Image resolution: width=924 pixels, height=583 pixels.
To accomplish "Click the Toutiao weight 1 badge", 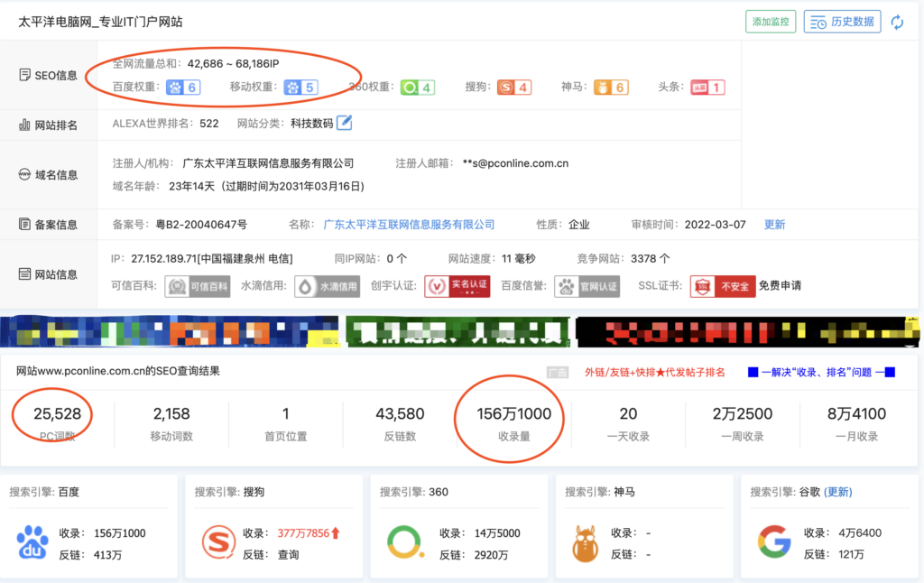I will (707, 88).
